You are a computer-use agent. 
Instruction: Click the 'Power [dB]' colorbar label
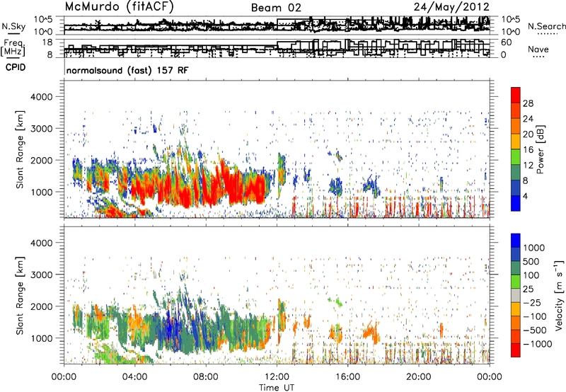pyautogui.click(x=540, y=149)
